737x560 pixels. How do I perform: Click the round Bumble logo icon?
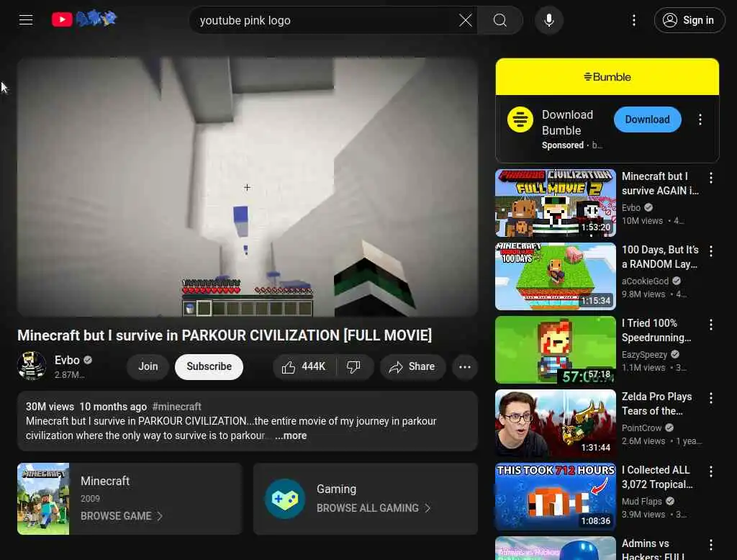pos(520,119)
